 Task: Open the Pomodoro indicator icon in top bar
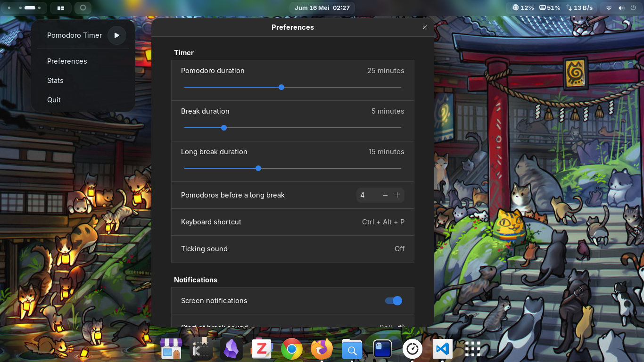[x=83, y=8]
